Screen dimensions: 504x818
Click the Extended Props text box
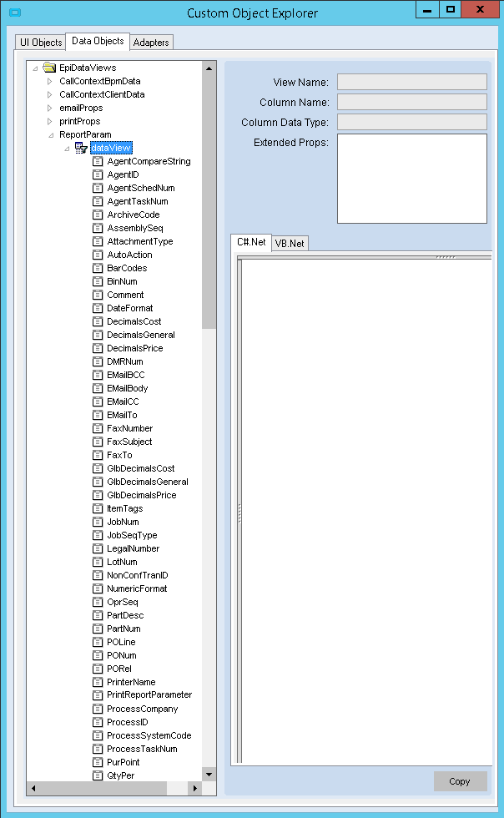click(411, 179)
